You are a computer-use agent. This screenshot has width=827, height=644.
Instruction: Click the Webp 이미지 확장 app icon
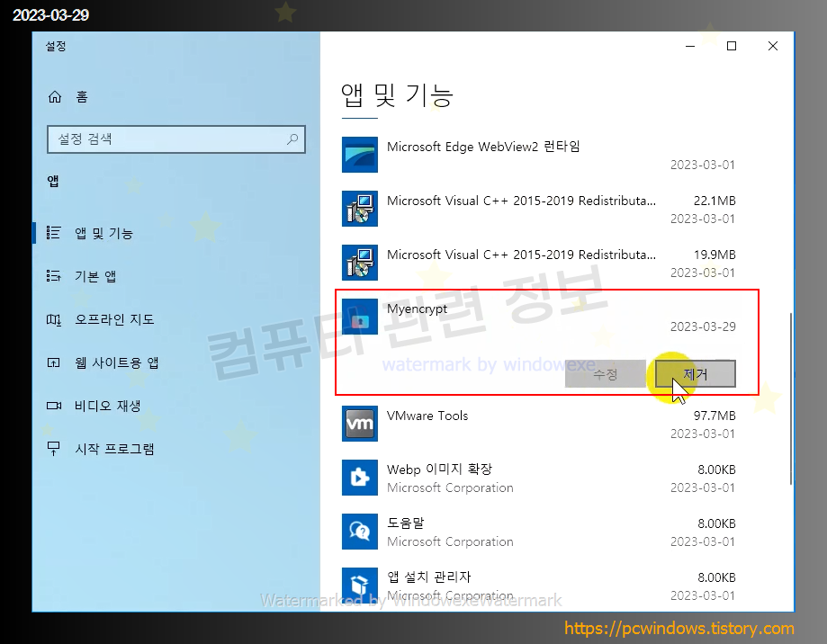pyautogui.click(x=360, y=478)
